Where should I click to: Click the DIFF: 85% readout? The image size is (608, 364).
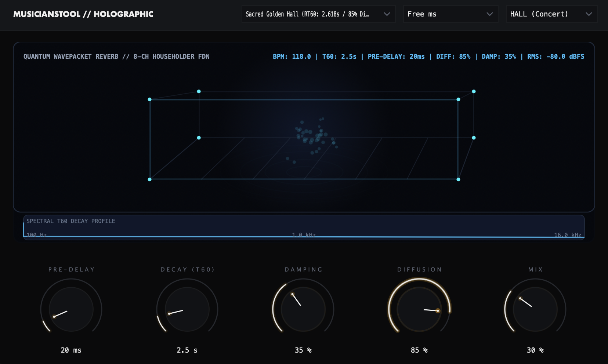(x=453, y=57)
